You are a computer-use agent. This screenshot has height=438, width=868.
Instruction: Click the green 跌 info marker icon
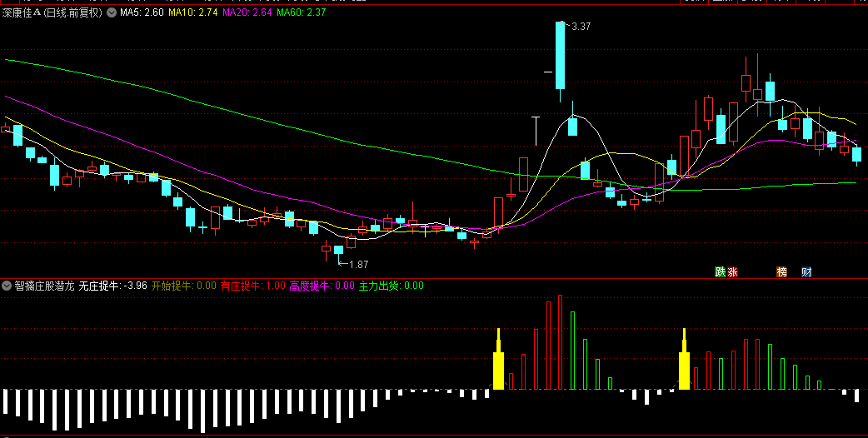point(720,272)
